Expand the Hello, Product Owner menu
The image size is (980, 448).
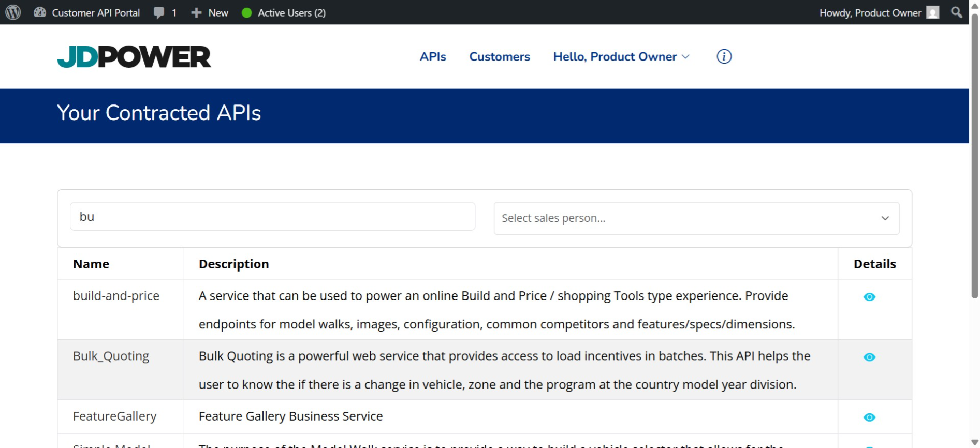click(621, 56)
